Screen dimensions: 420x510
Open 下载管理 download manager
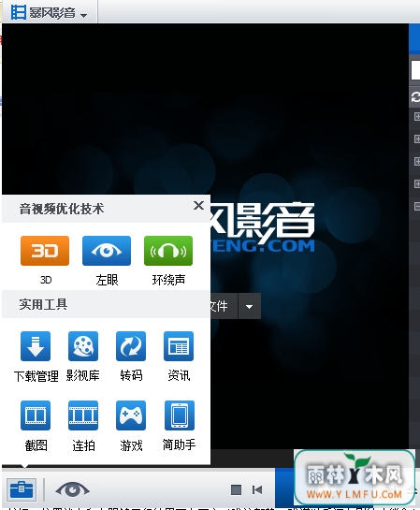coord(36,346)
